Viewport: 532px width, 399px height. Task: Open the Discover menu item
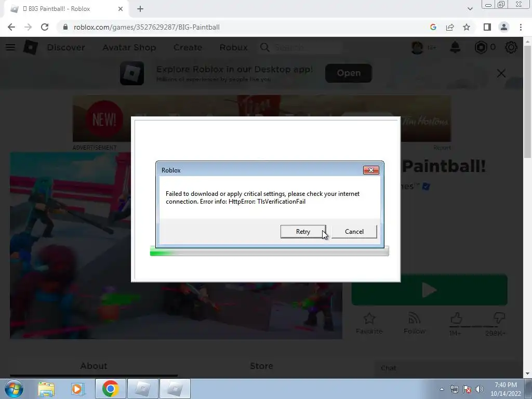pyautogui.click(x=66, y=47)
